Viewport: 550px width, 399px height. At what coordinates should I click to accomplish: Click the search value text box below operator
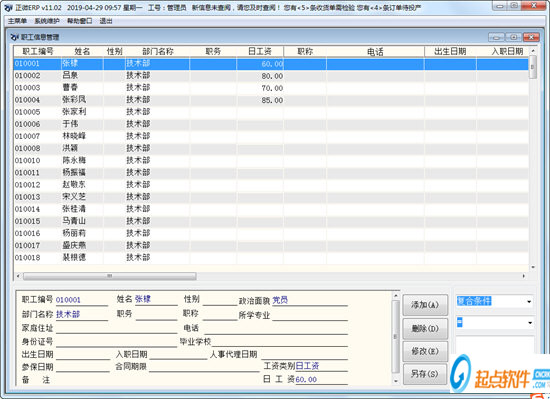(x=495, y=344)
